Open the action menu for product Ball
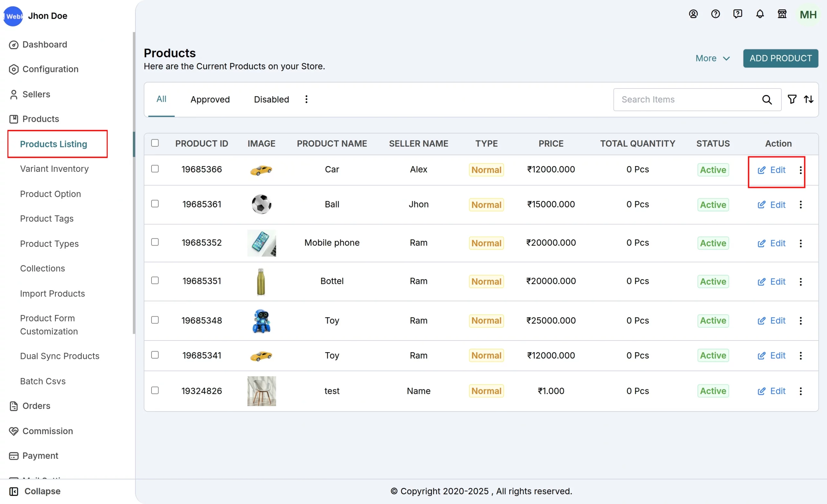This screenshot has height=504, width=827. (801, 205)
